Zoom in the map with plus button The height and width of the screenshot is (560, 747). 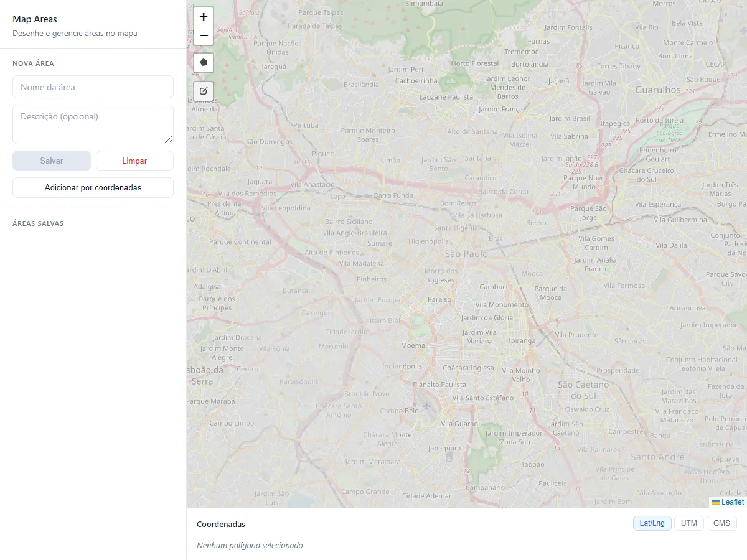point(204,17)
